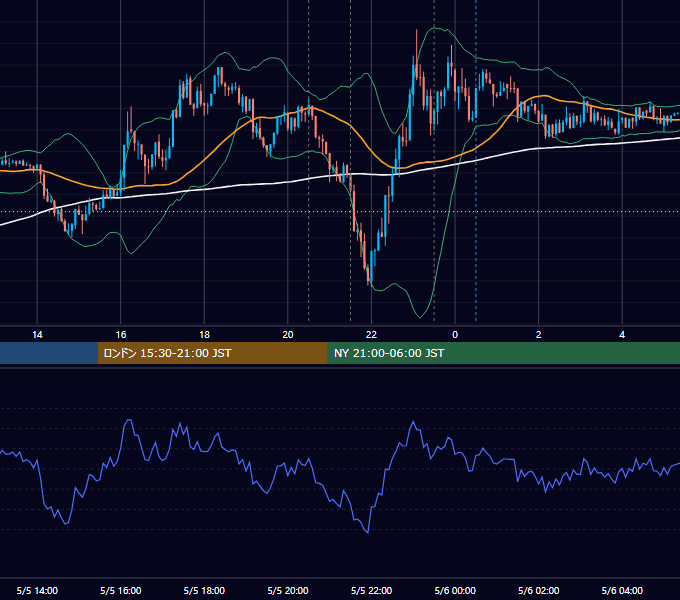Viewport: 680px width, 600px height.
Task: Click the 5/6 04:00 time label
Action: 622,590
